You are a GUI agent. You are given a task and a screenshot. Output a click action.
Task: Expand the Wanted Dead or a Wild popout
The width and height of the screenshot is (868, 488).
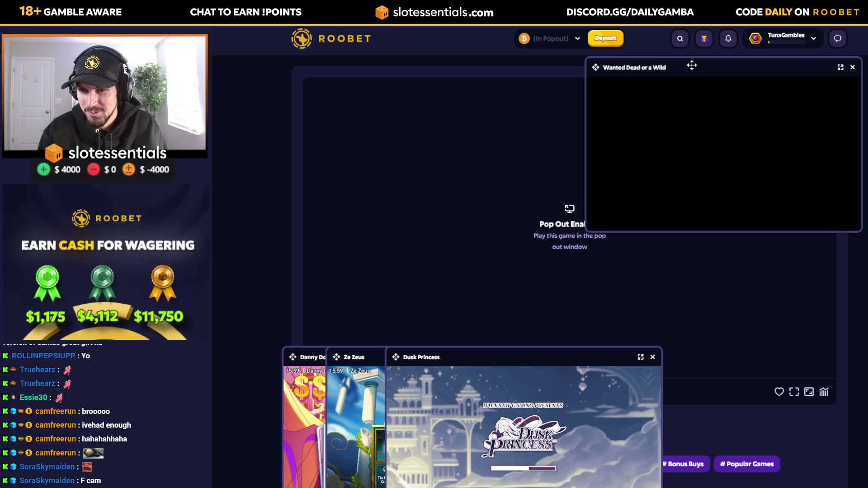[840, 67]
